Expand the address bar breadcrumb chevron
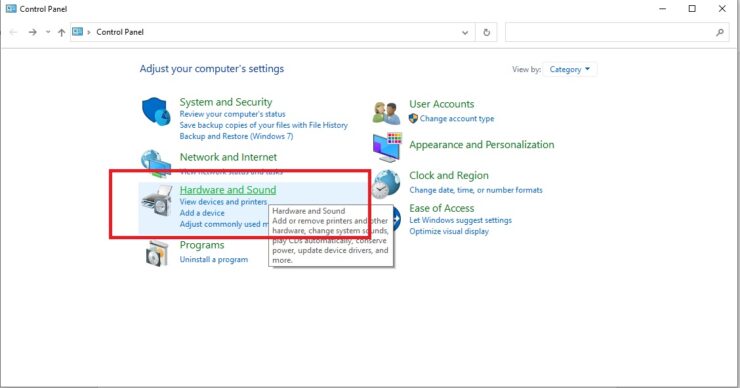This screenshot has height=388, width=740. 89,32
